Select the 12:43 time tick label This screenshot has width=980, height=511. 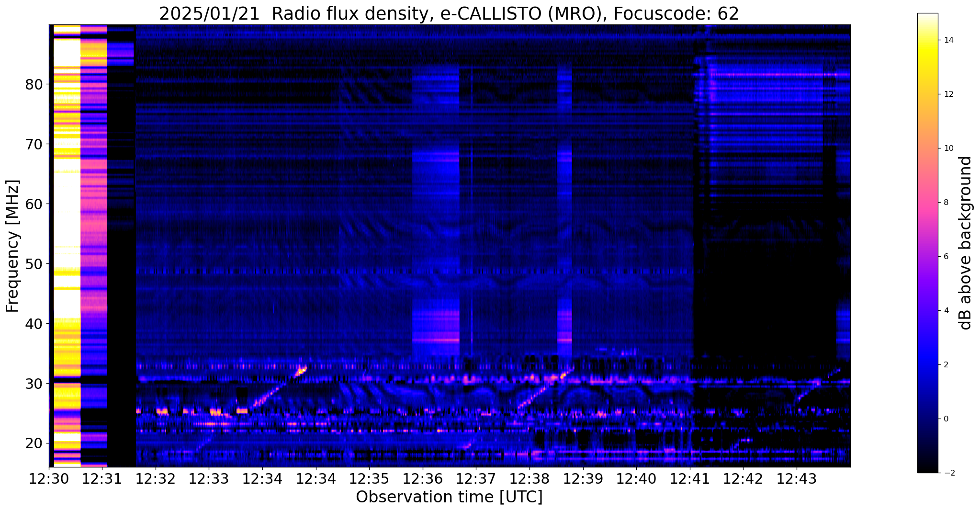tap(796, 479)
